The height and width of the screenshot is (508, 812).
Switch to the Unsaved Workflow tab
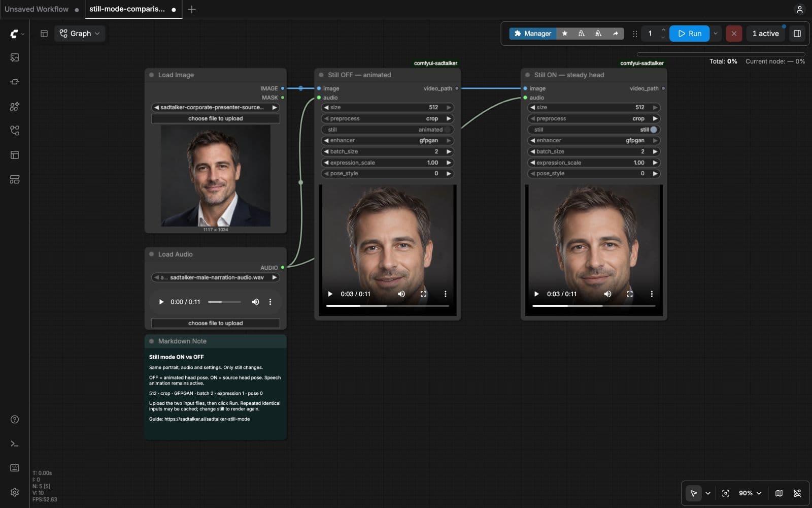[x=37, y=9]
